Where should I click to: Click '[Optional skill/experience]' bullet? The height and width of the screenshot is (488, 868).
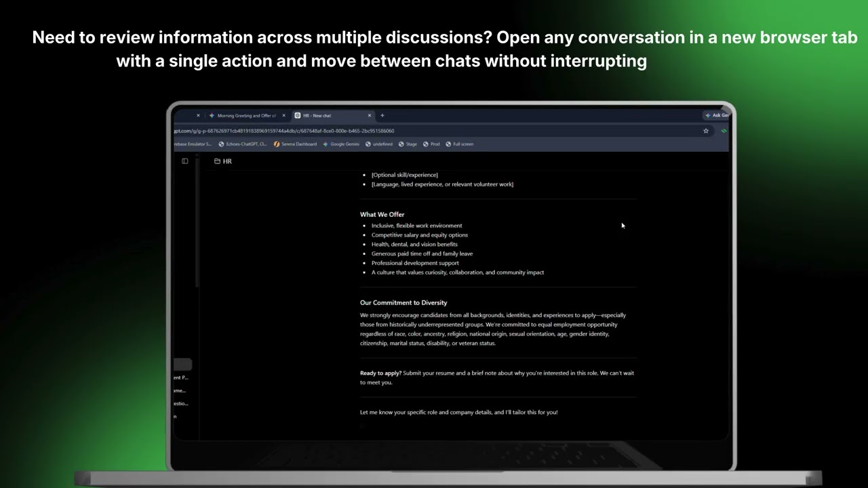pyautogui.click(x=405, y=175)
